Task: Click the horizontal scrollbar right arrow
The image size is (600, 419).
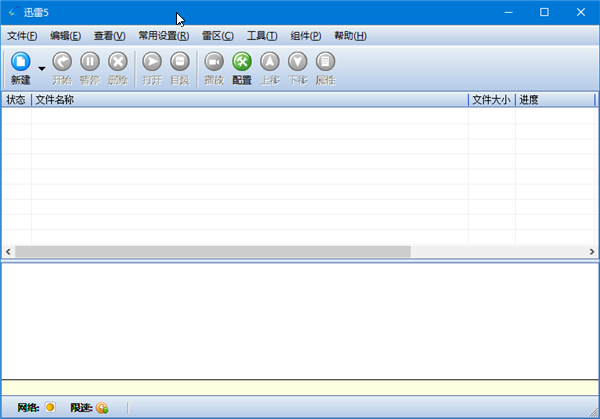Action: [590, 252]
